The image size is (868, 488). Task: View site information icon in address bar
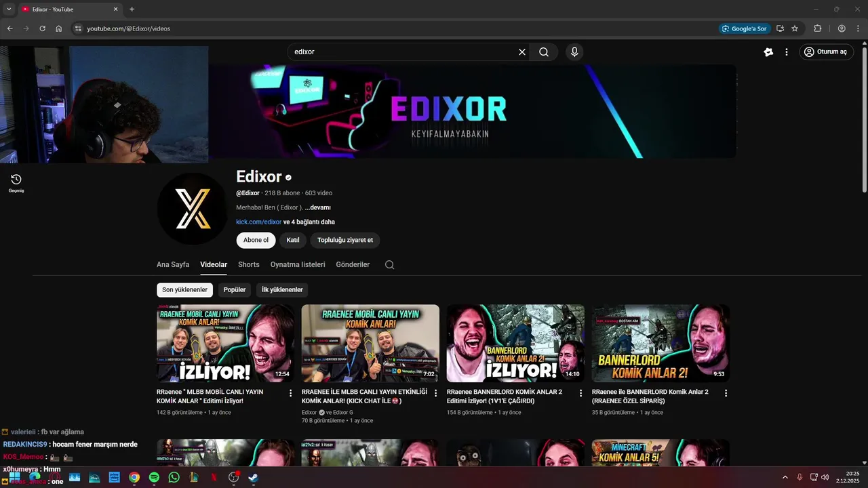point(78,28)
